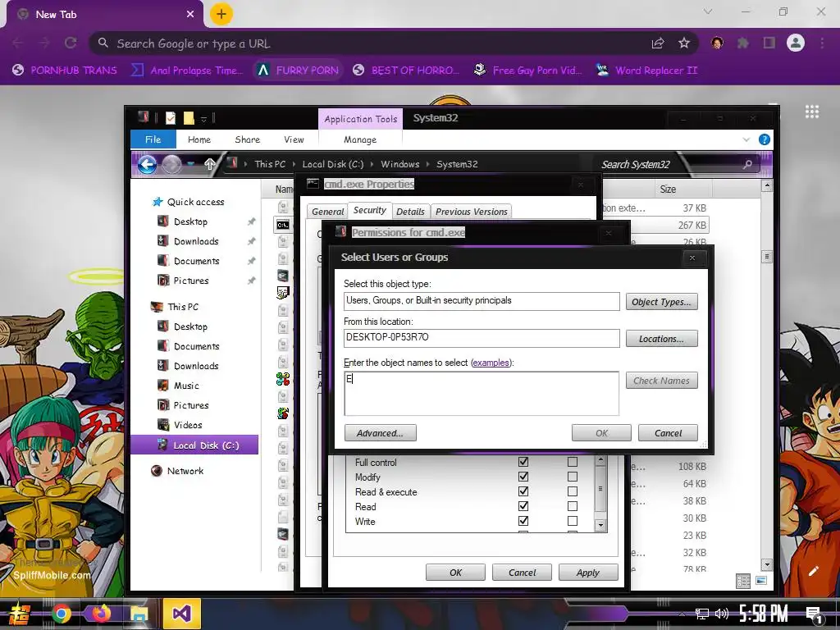Click Explorer's blue back arrow
This screenshot has width=840, height=630.
[x=148, y=164]
